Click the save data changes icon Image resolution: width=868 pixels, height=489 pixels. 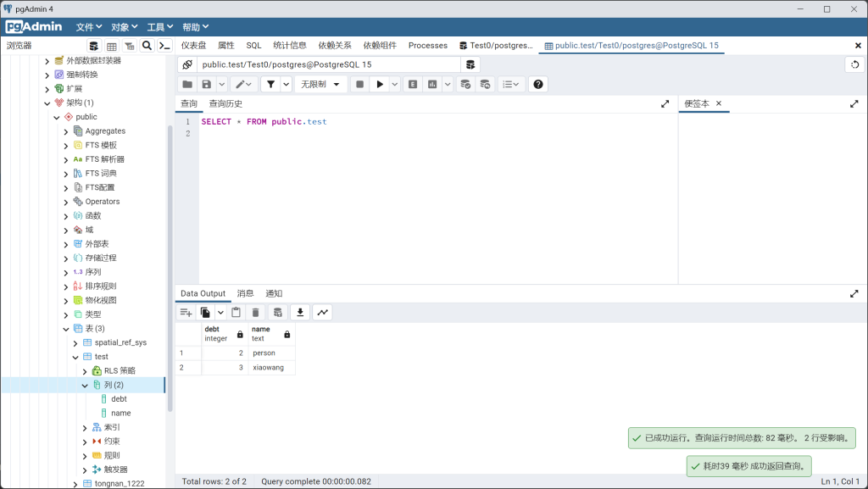[278, 313]
